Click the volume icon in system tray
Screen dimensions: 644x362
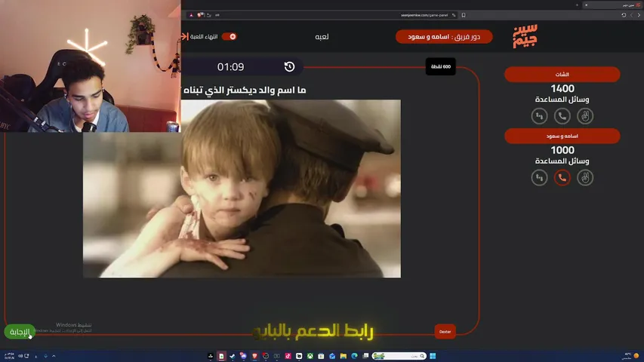pyautogui.click(x=20, y=356)
